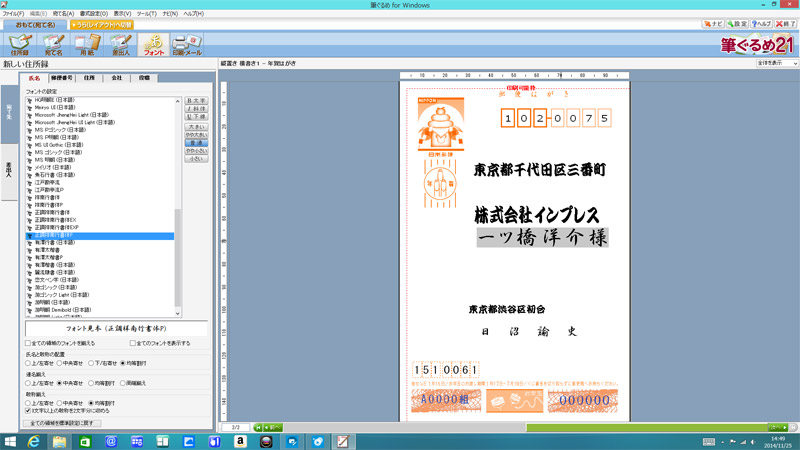Click the font list scrollbar down arrow
The width and height of the screenshot is (800, 450).
(178, 313)
